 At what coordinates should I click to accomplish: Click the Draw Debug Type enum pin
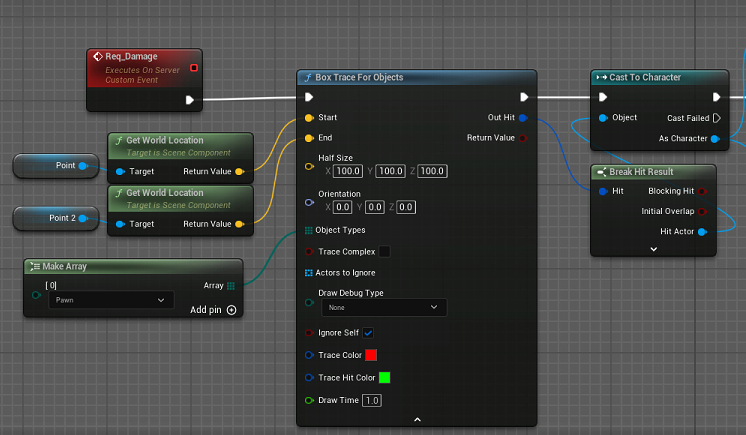pos(309,302)
